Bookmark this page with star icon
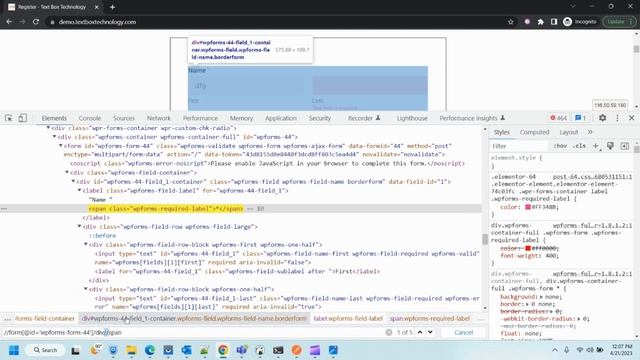640x360 pixels. point(511,22)
